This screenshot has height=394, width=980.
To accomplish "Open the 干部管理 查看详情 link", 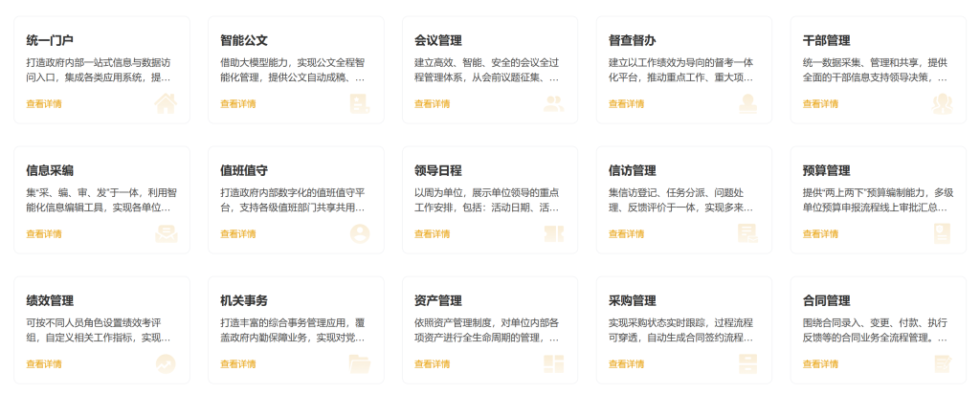I will [x=820, y=104].
